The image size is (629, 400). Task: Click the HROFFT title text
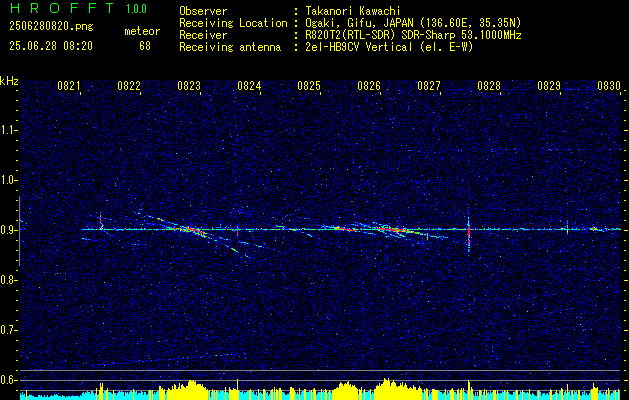pos(62,8)
